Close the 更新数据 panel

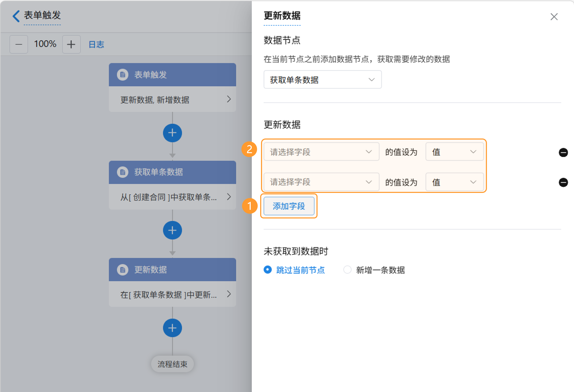554,17
